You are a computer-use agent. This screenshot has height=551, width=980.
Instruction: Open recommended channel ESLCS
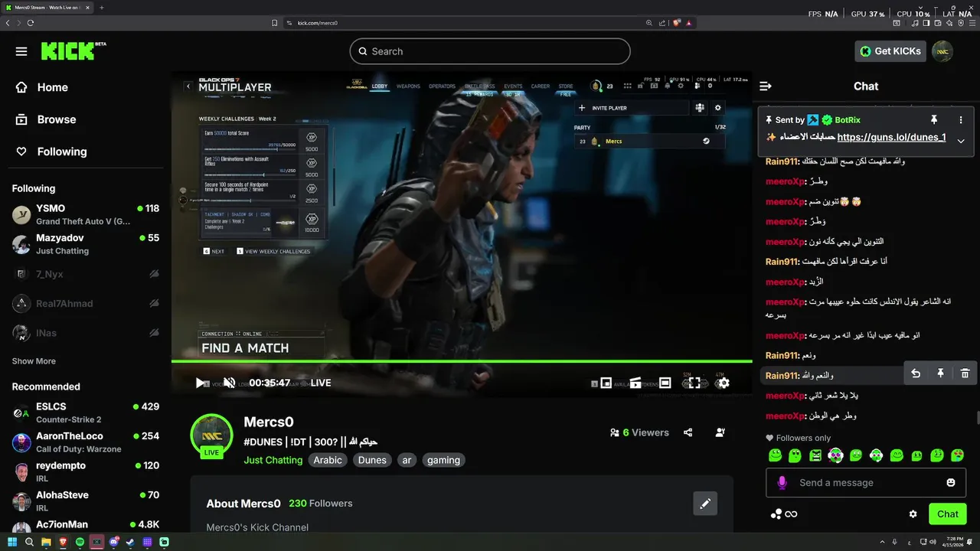click(86, 412)
